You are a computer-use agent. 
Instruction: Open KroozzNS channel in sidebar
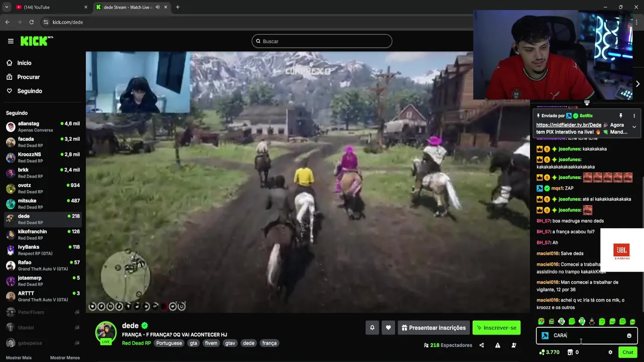tap(43, 157)
